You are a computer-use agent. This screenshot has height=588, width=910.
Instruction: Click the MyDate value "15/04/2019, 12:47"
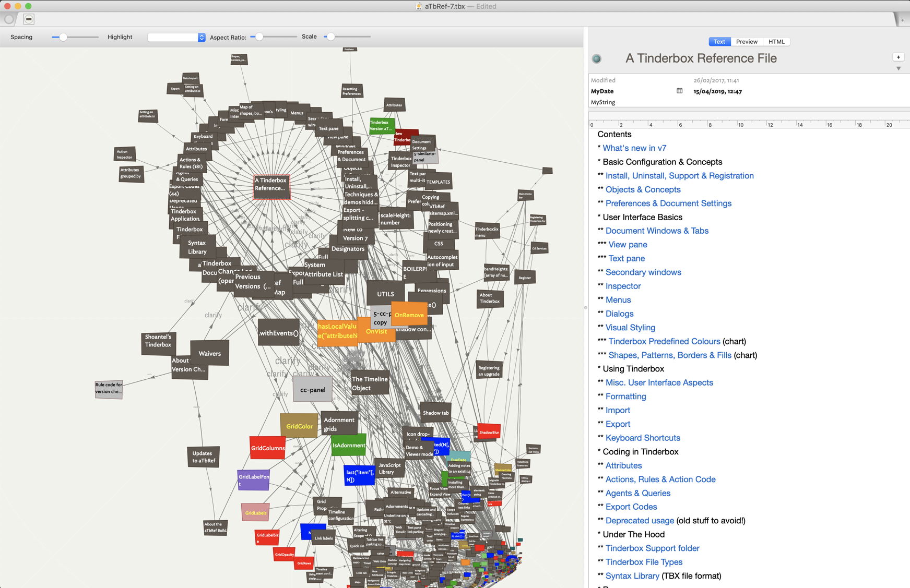point(717,91)
